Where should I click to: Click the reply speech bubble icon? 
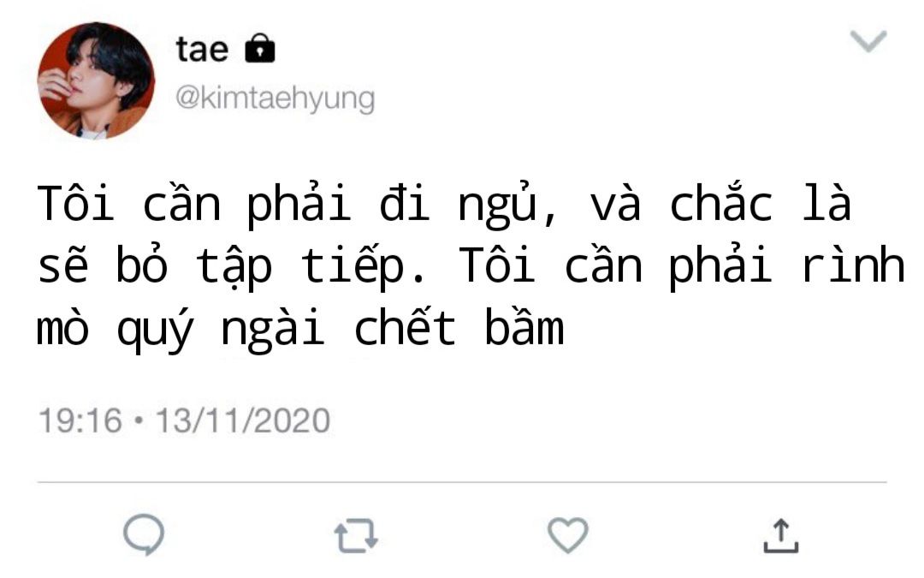click(x=144, y=534)
